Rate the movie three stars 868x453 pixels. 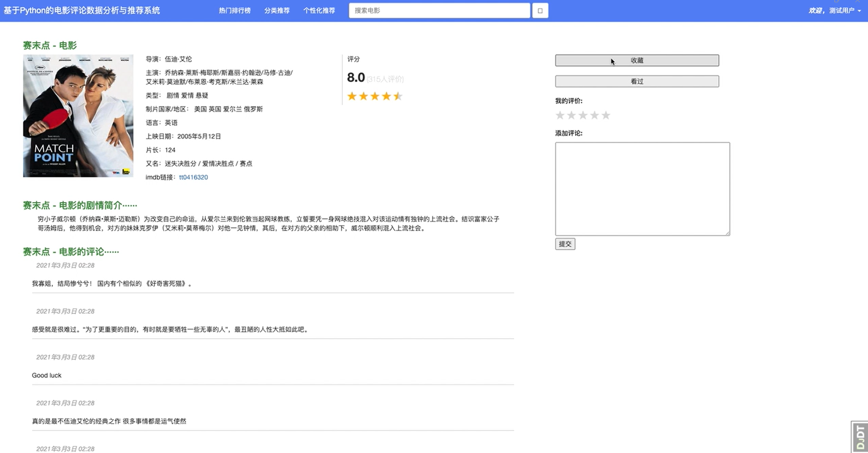click(583, 115)
